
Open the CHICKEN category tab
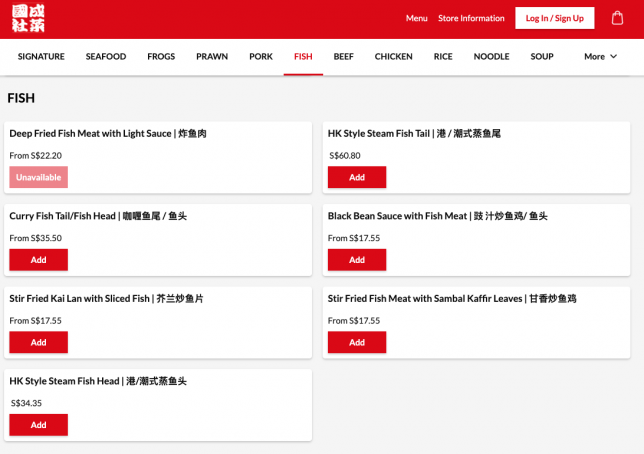coord(393,57)
